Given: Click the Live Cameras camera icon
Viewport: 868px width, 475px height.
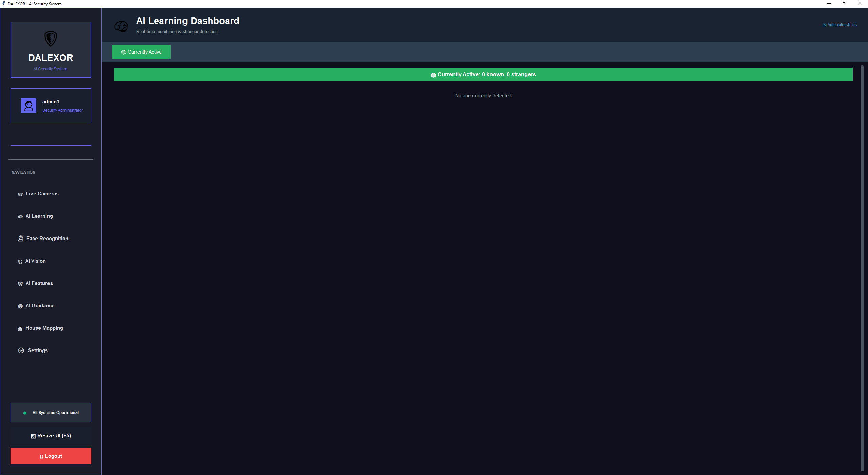Looking at the screenshot, I should [20, 194].
